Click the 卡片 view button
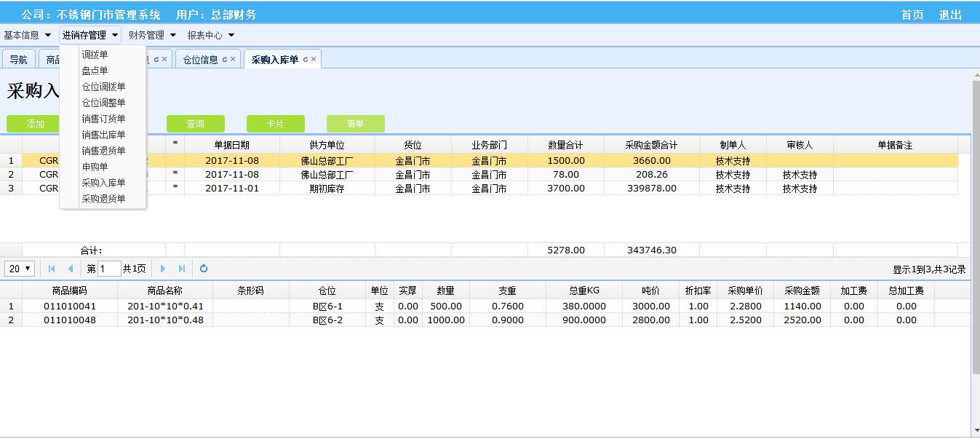980x439 pixels. pyautogui.click(x=275, y=124)
